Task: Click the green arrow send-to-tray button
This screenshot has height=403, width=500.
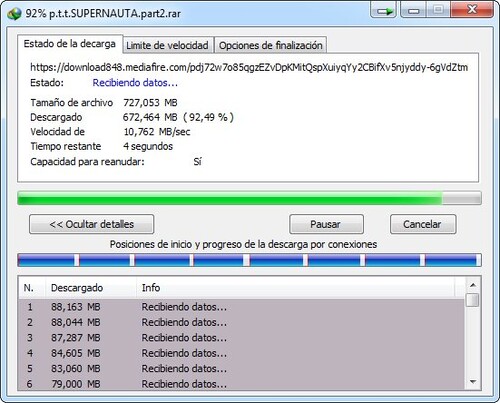Action: click(383, 10)
